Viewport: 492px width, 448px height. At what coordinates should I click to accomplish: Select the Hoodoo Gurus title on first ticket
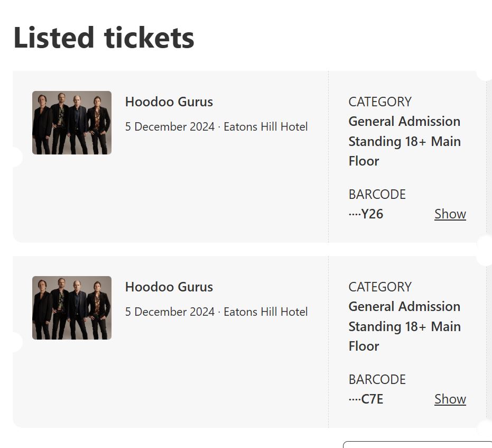[169, 102]
